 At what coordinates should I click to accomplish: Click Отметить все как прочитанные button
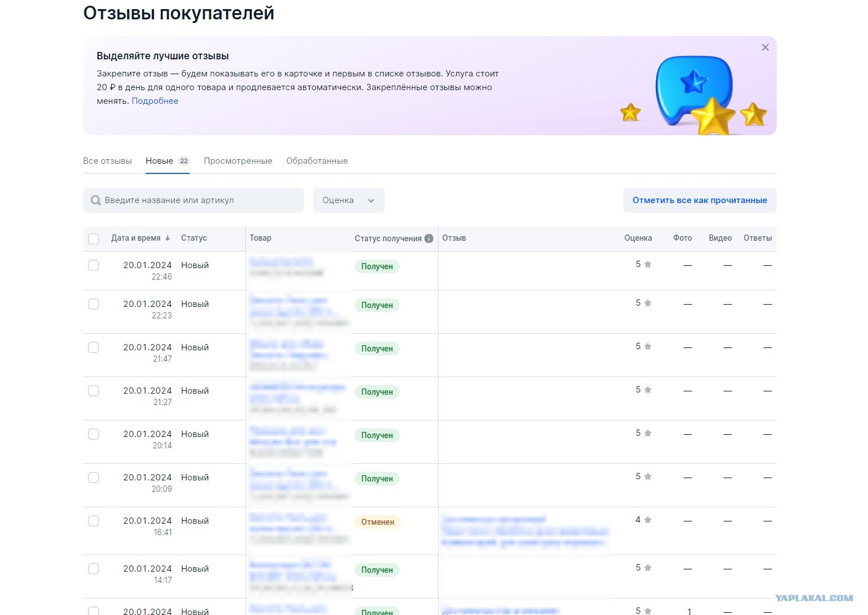tap(700, 200)
